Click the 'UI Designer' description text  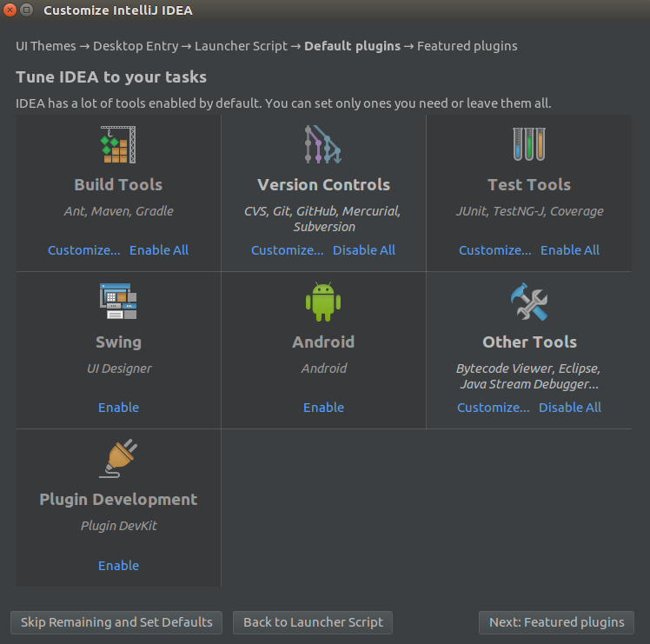click(119, 368)
